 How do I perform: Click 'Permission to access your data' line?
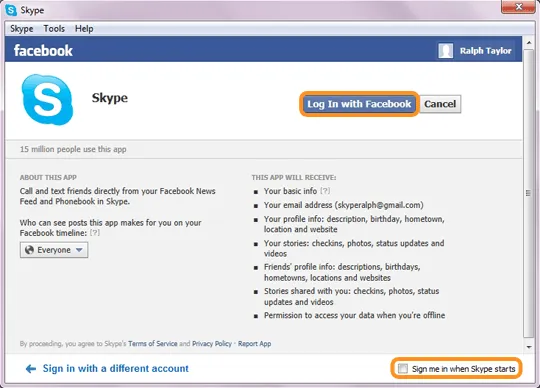(x=354, y=315)
